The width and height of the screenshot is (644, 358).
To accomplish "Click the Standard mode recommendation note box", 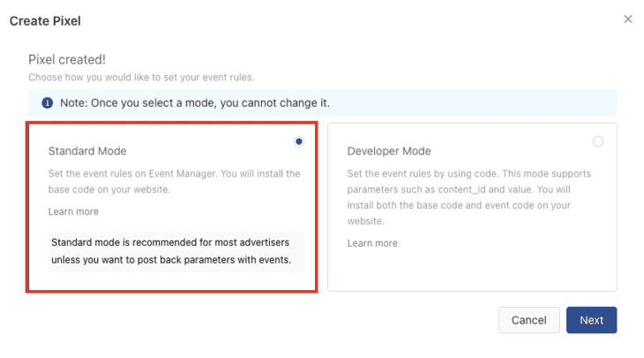I will tap(176, 251).
